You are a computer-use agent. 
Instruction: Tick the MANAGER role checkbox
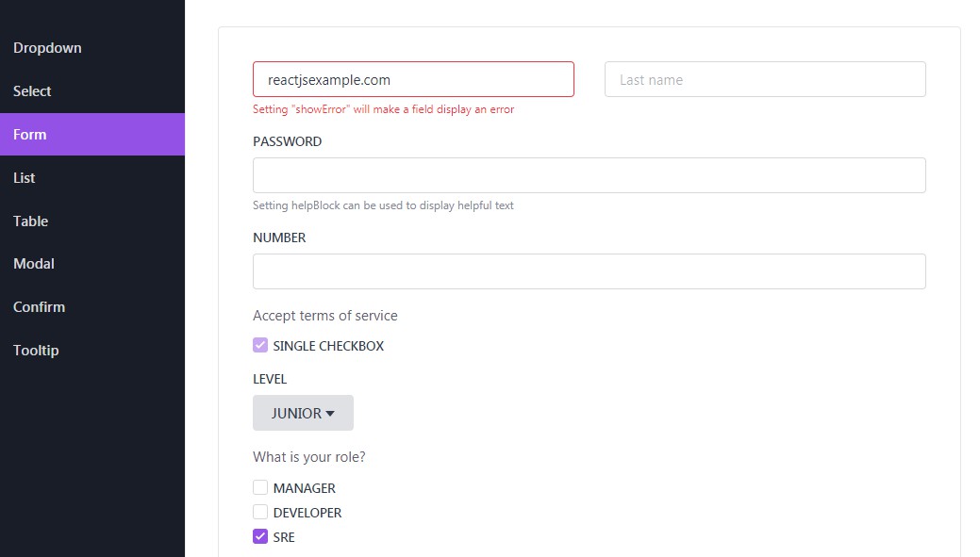point(260,488)
